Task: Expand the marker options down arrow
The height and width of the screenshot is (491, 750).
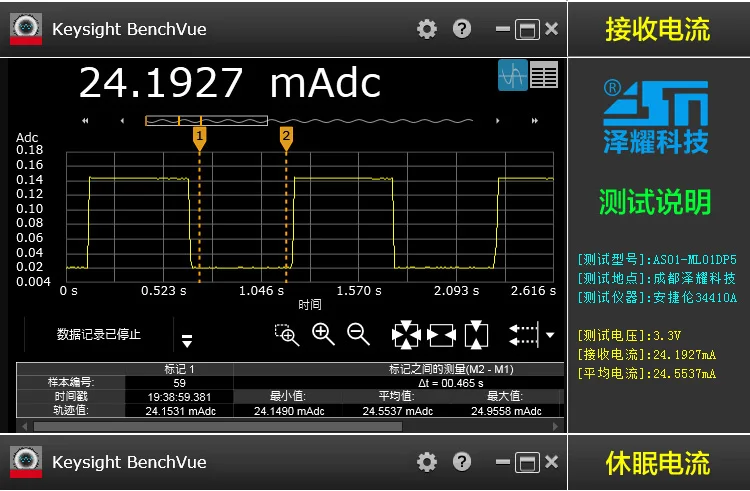Action: point(187,340)
